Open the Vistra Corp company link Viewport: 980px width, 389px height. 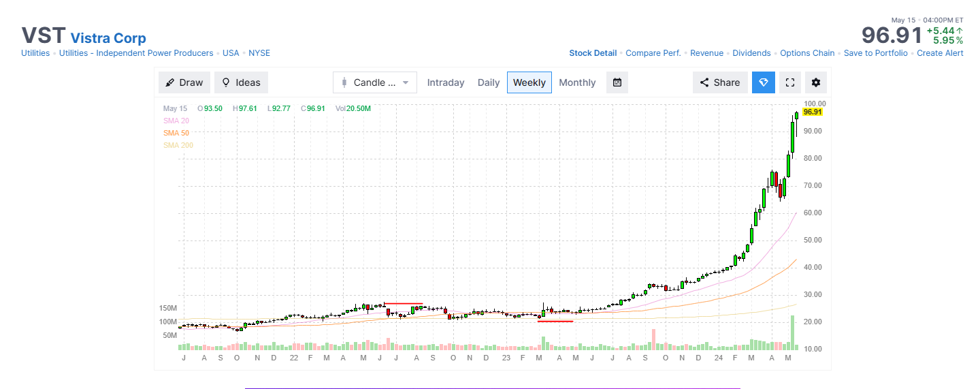pos(108,38)
